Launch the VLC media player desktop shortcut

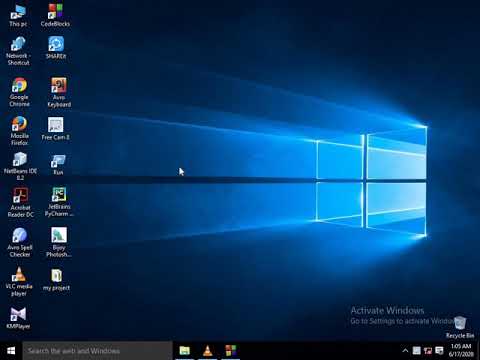[x=19, y=282]
